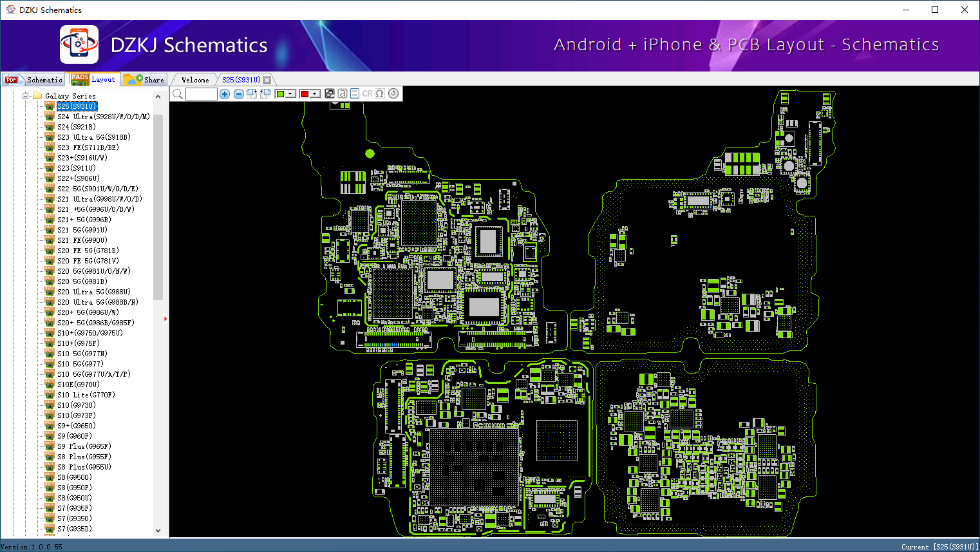This screenshot has width=980, height=552.
Task: Click the DZKJ app icon in title bar
Action: (10, 10)
